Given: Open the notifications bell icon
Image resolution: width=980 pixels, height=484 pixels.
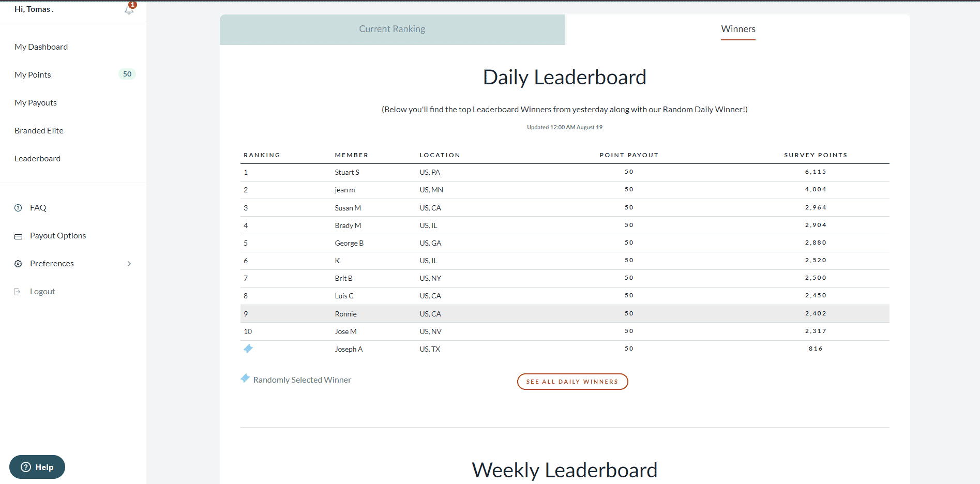Looking at the screenshot, I should tap(129, 9).
